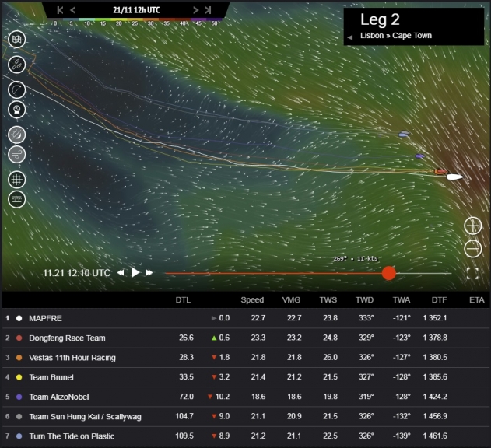Click Dongfeng DTL value 26.6

coord(186,338)
